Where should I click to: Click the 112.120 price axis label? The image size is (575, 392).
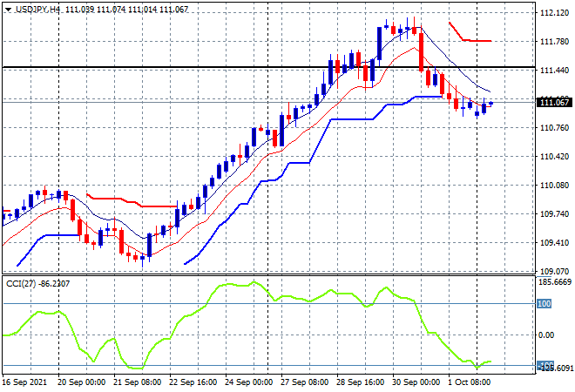(554, 13)
